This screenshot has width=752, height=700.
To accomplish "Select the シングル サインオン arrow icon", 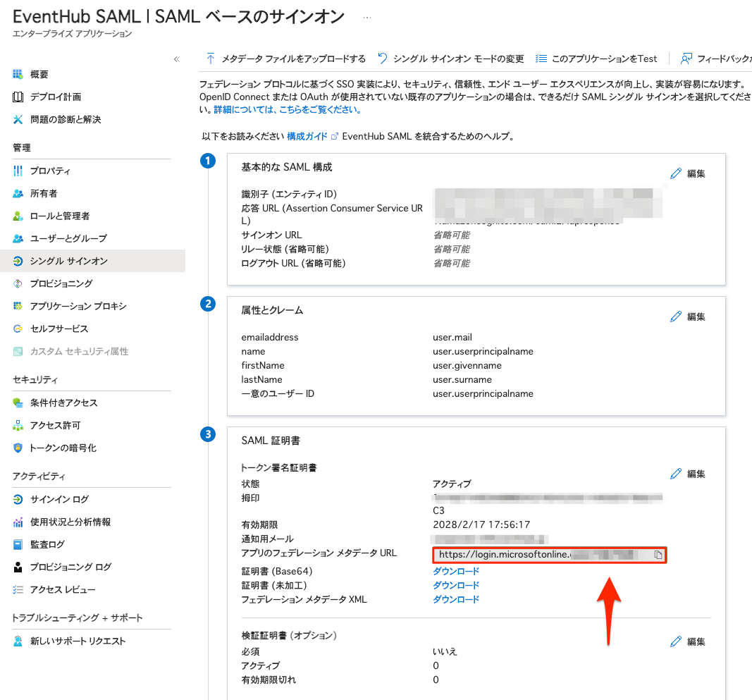I will point(18,261).
